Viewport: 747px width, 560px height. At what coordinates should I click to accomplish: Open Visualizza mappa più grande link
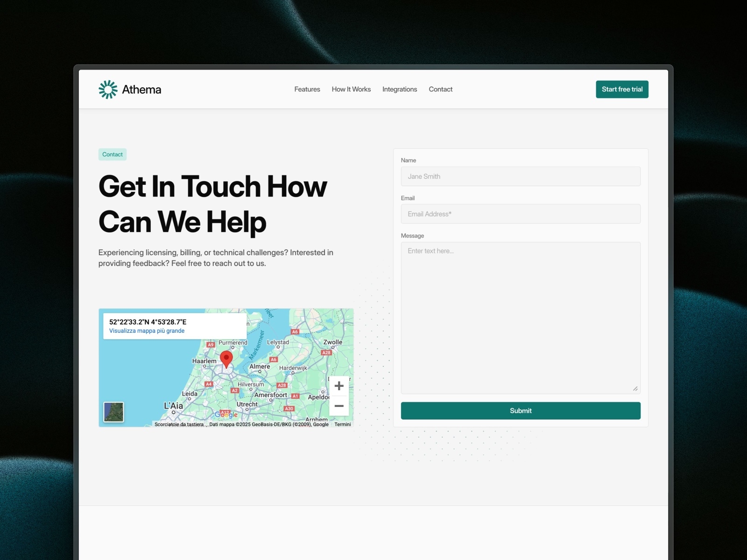147,330
